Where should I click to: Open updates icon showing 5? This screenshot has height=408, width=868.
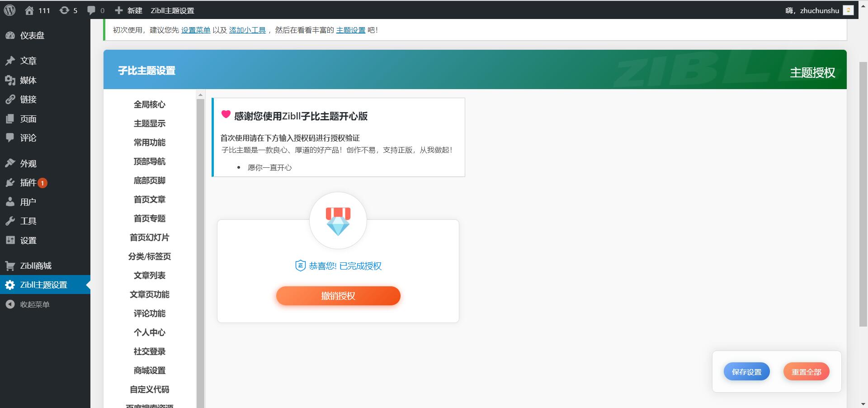[68, 10]
